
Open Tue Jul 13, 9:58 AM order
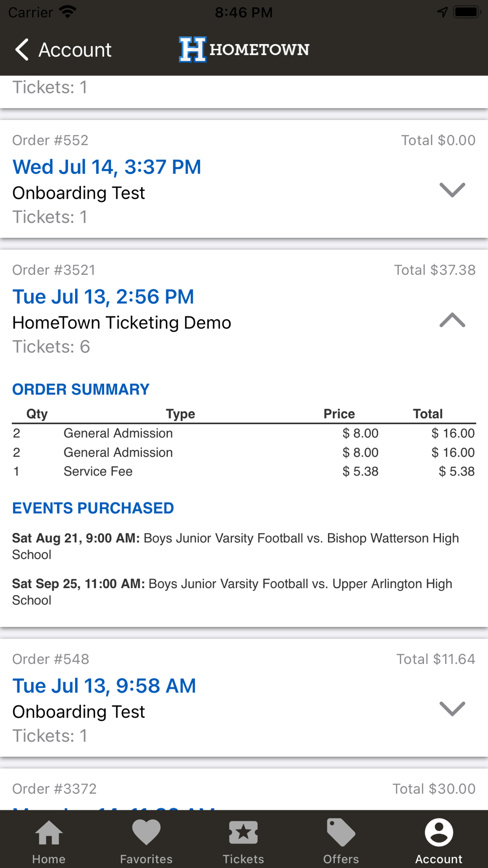point(104,686)
